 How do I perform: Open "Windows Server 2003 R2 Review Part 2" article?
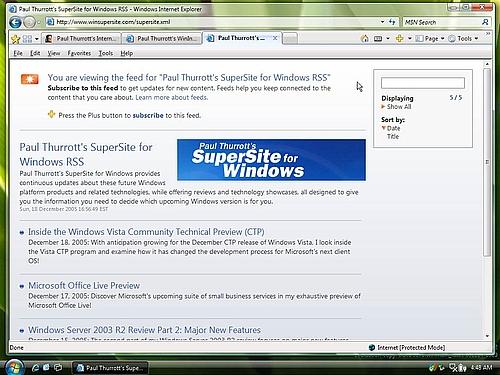pos(144,330)
